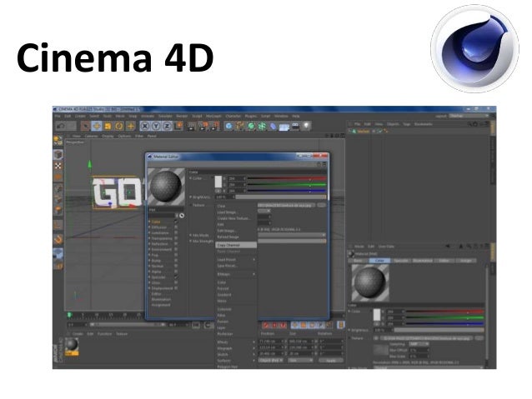Open the File menu in main menu bar

point(58,116)
